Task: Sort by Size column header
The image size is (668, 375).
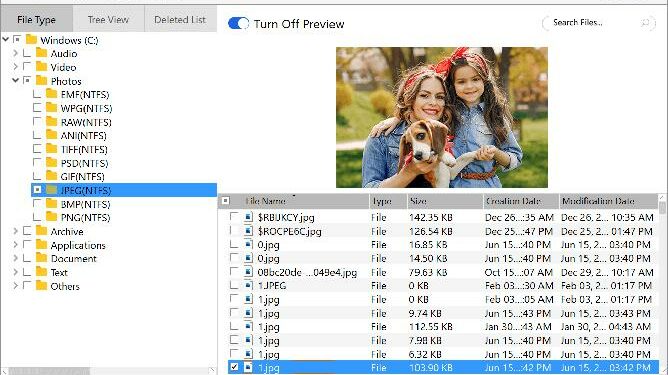Action: (445, 201)
